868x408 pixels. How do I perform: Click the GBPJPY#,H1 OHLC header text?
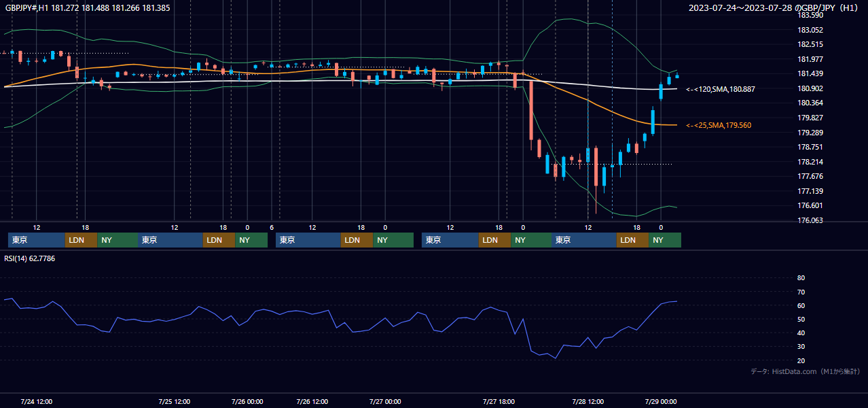[88, 8]
